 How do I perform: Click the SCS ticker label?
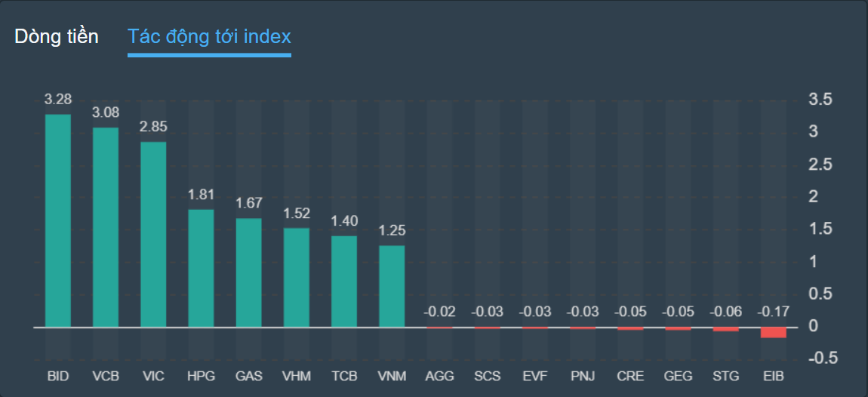tap(487, 375)
